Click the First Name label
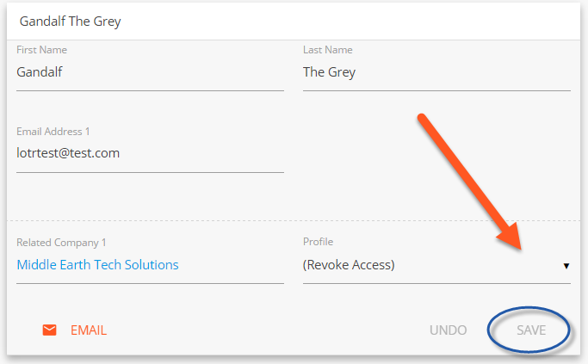The image size is (588, 364). point(41,50)
